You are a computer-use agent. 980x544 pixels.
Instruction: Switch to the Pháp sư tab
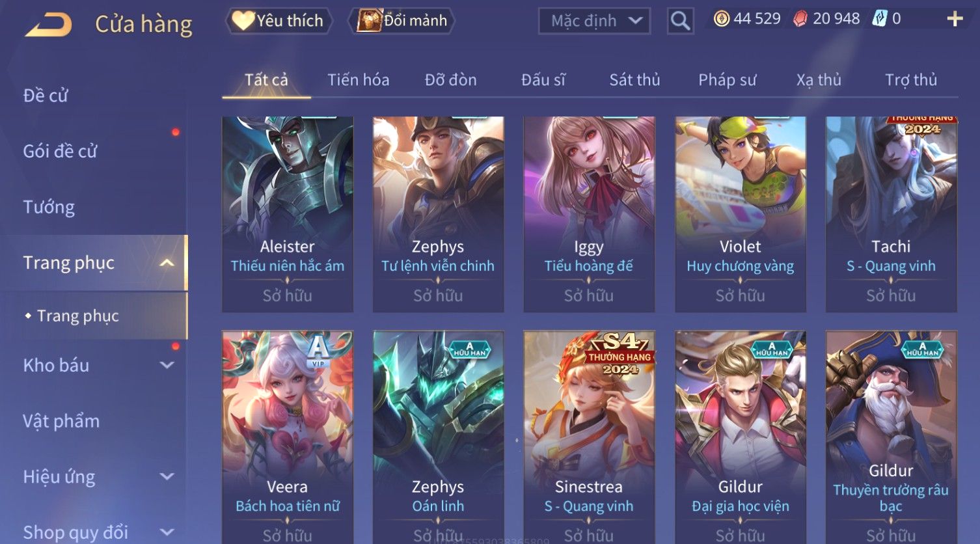[728, 80]
